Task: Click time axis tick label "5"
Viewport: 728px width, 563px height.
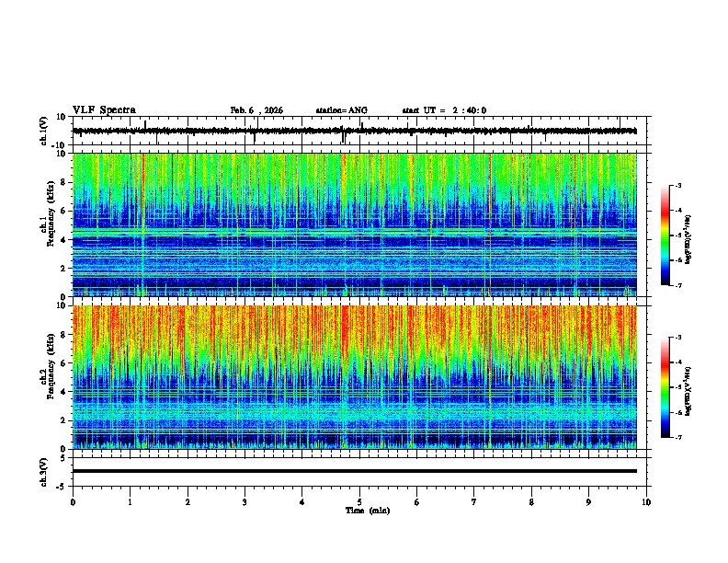Action: point(359,502)
